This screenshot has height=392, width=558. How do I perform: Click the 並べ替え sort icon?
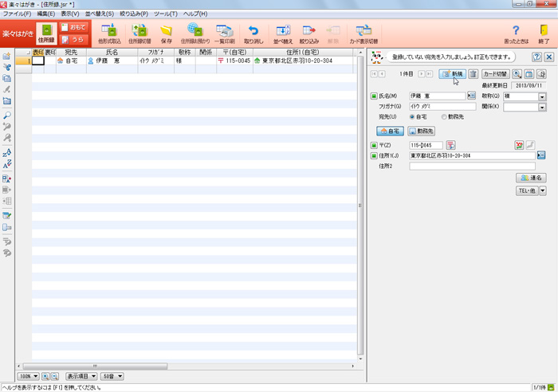point(282,33)
